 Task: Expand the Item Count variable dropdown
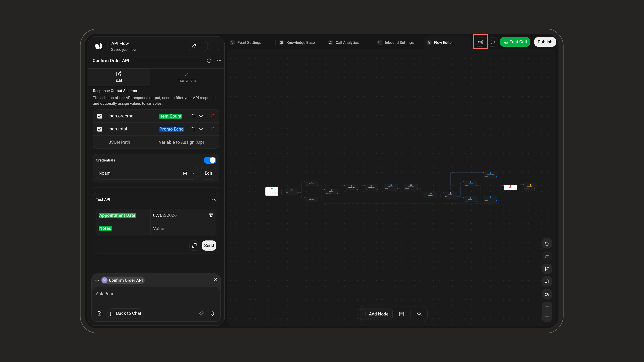pos(201,116)
